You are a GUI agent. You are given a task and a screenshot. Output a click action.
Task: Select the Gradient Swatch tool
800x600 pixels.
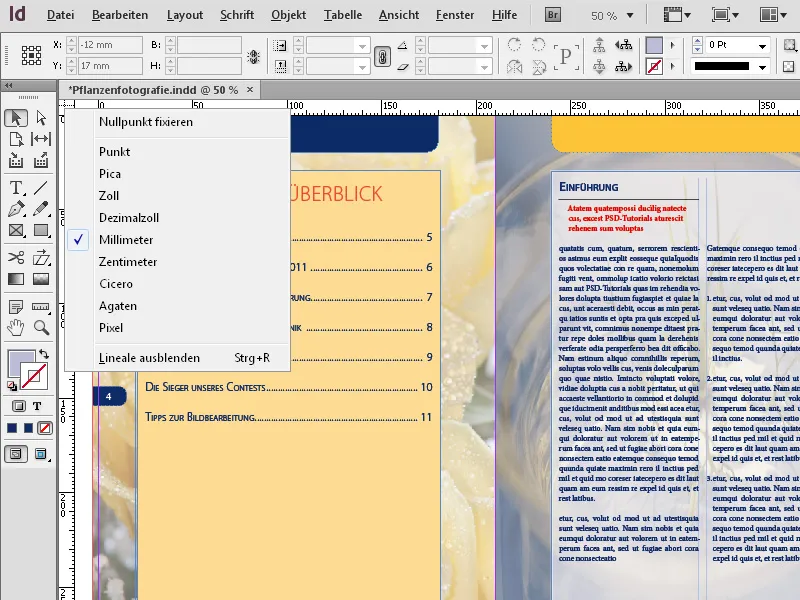[16, 279]
